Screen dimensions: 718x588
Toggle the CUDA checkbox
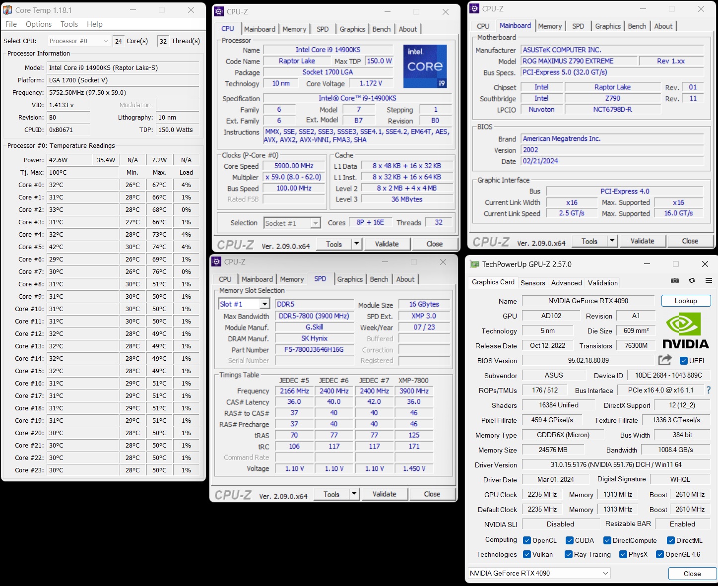(569, 540)
